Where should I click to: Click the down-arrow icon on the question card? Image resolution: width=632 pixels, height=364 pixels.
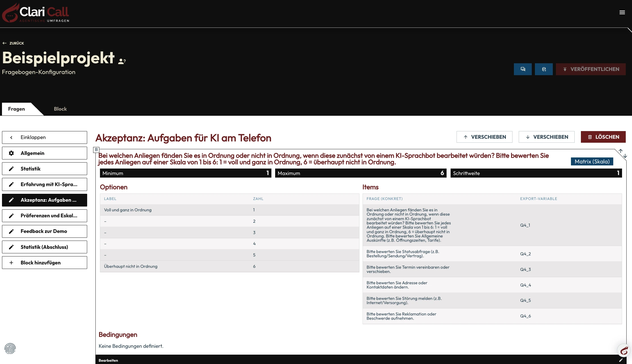(x=625, y=156)
